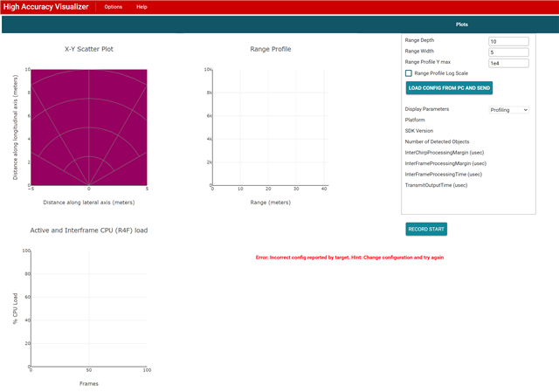
Task: Switch to the Plots tab
Action: (x=462, y=24)
